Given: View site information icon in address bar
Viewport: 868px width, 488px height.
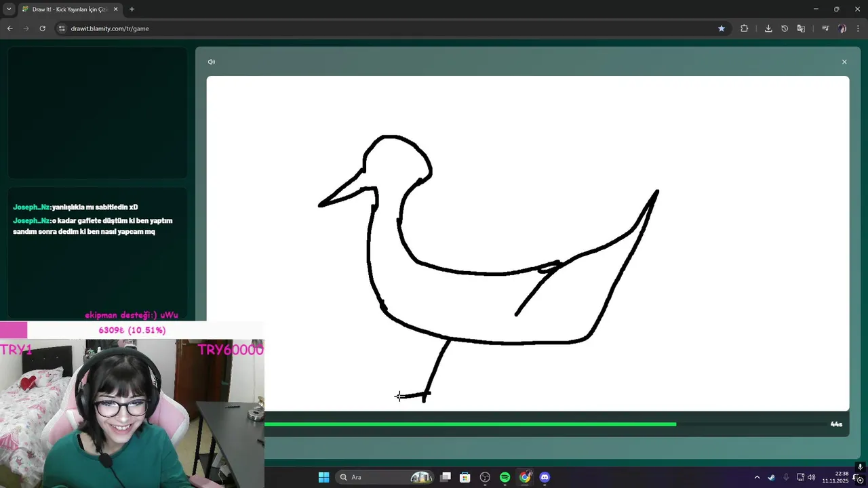Looking at the screenshot, I should (x=62, y=28).
